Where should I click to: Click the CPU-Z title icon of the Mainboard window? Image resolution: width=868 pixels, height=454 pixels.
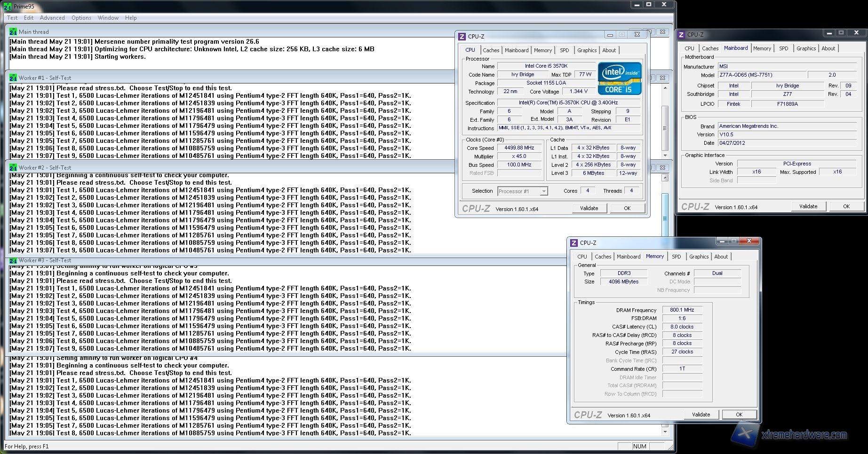pos(681,35)
